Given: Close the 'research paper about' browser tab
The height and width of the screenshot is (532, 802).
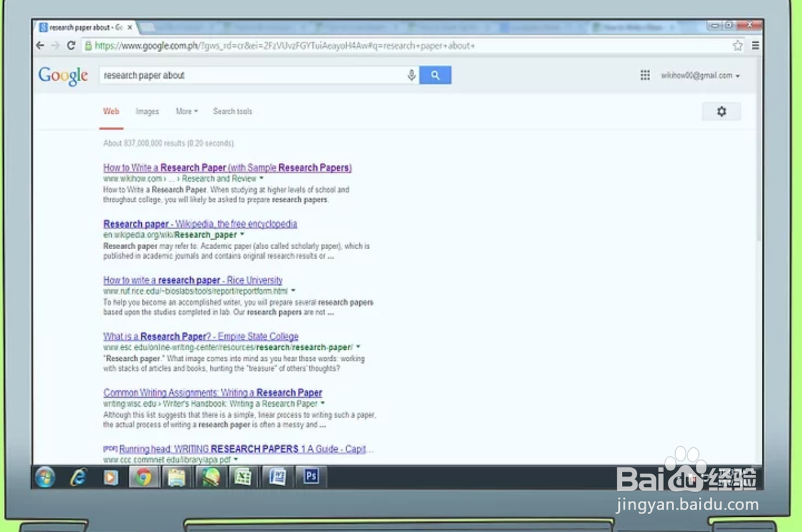Looking at the screenshot, I should [x=130, y=27].
